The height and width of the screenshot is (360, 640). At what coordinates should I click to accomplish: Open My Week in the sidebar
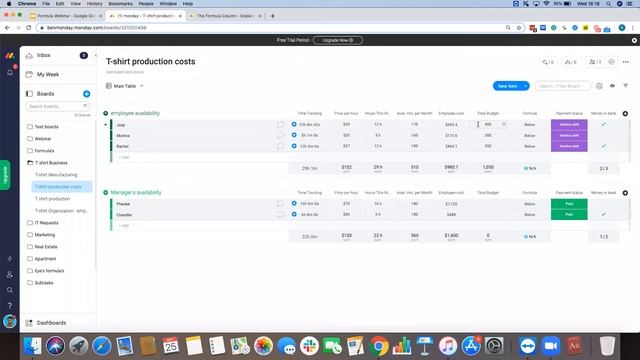(x=48, y=74)
